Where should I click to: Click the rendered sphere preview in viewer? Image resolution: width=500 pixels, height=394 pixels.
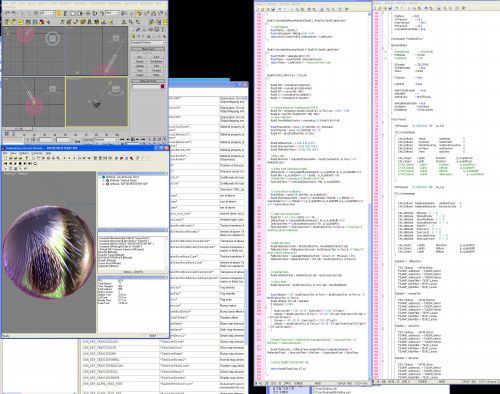point(49,251)
